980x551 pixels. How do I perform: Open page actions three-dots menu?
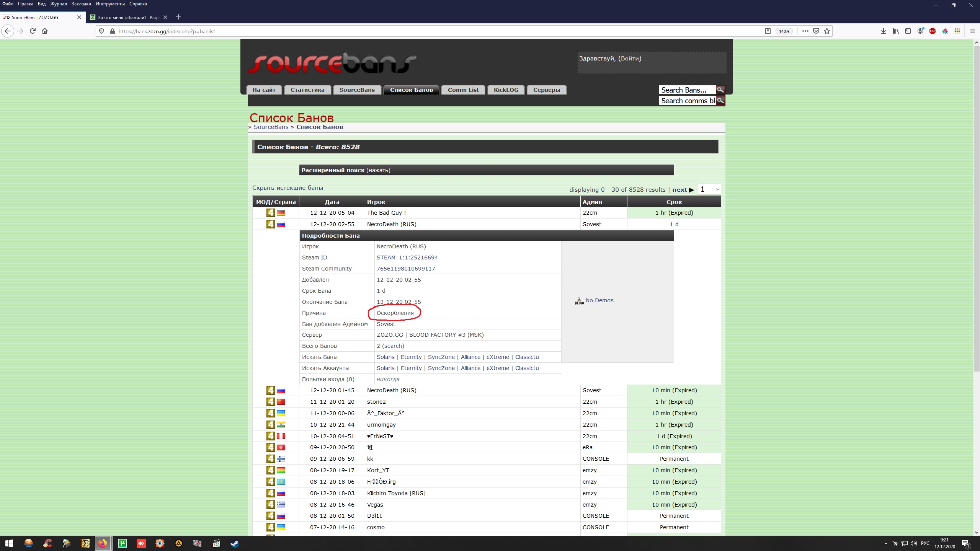tap(805, 31)
